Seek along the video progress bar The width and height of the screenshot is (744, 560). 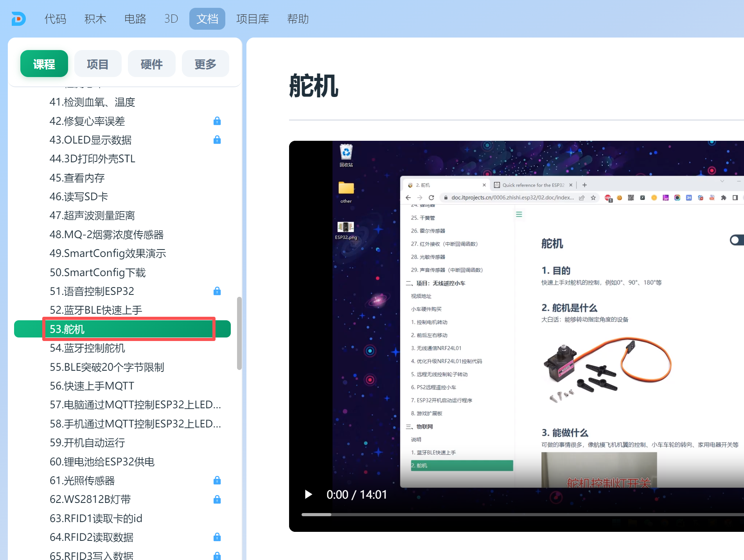point(523,515)
